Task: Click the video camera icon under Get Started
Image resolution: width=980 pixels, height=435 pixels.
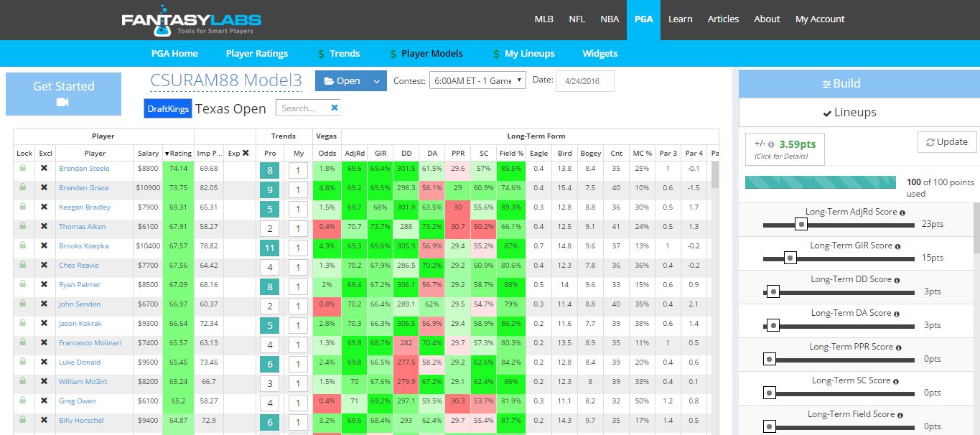Action: coord(63,103)
